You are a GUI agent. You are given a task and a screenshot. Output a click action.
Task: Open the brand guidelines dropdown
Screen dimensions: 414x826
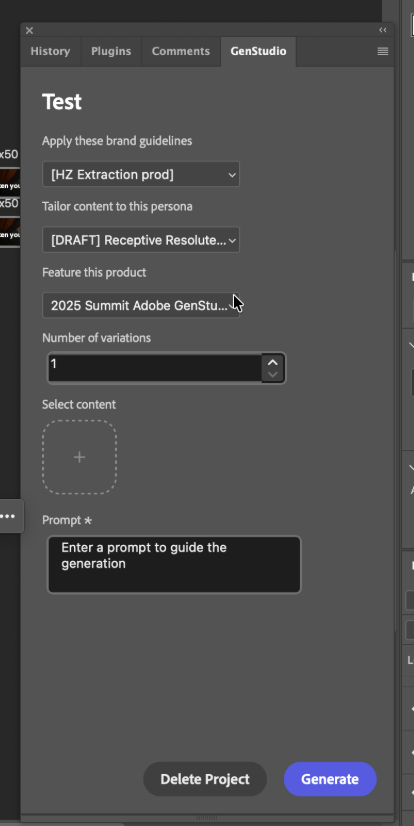(x=141, y=174)
